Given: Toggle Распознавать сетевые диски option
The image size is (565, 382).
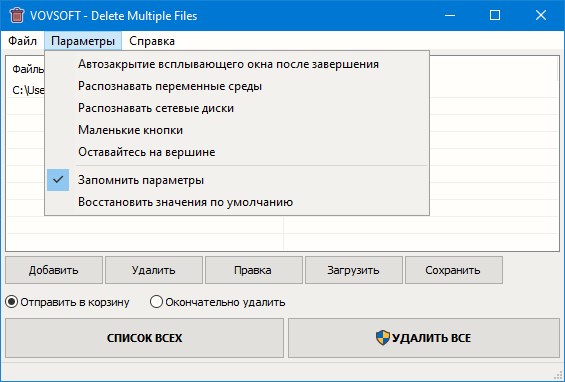Looking at the screenshot, I should 237,108.
